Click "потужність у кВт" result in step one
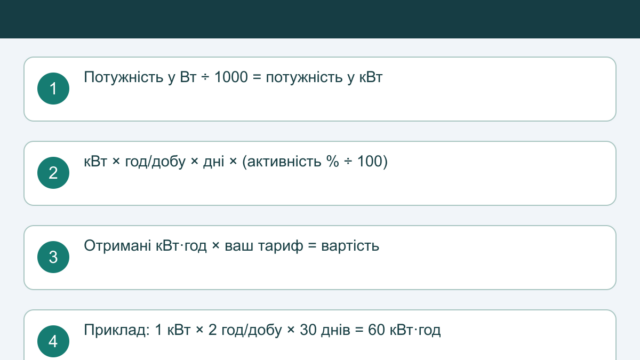Screen dimensions: 640x360 point(324,77)
